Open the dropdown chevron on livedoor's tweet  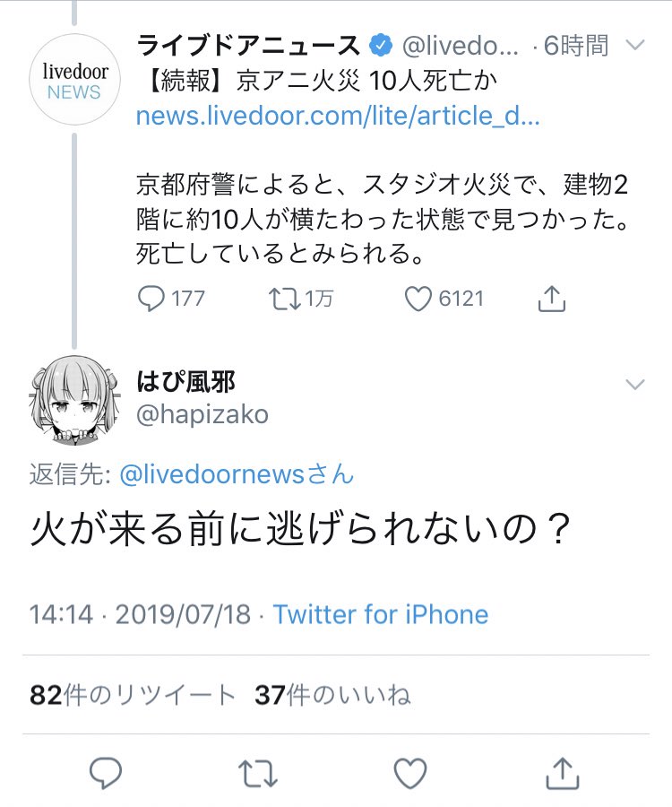(636, 45)
